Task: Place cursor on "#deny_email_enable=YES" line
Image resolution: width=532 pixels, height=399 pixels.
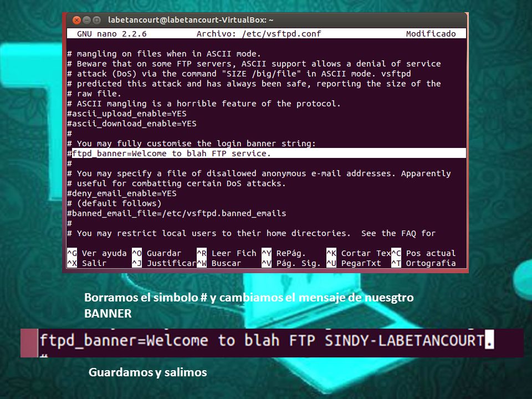Action: click(x=121, y=193)
